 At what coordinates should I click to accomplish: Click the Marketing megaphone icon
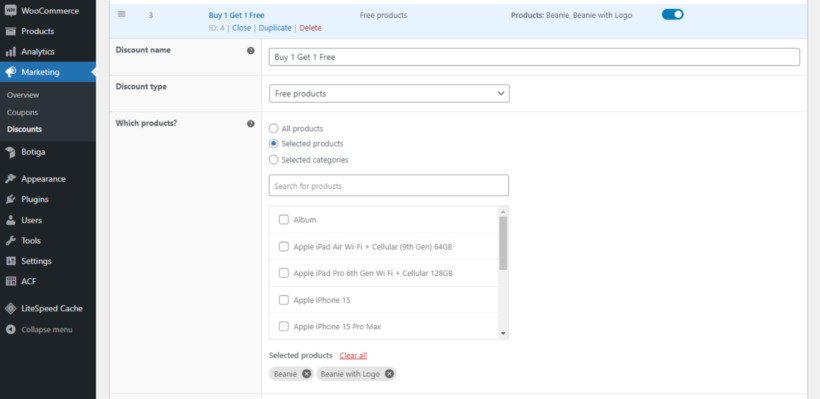click(x=10, y=72)
